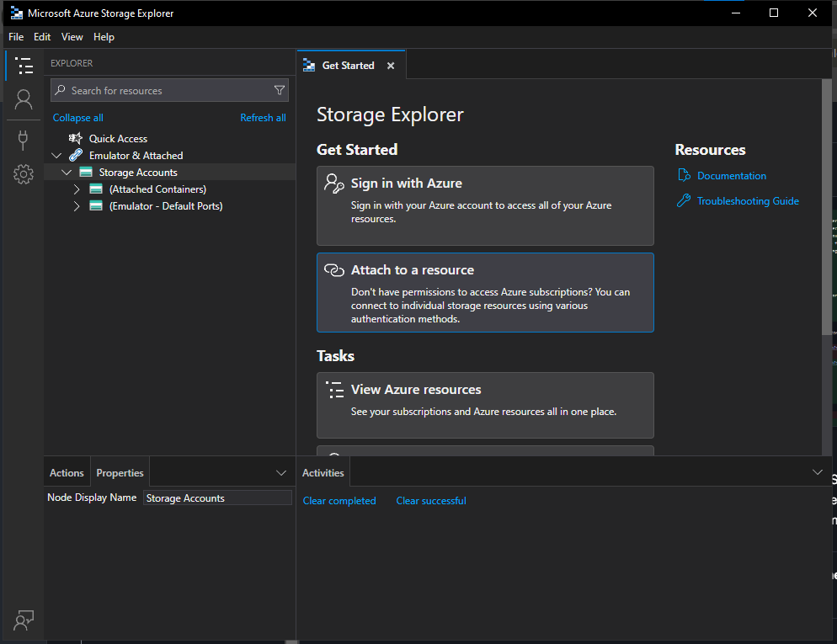Open Settings via the gear icon

click(24, 174)
